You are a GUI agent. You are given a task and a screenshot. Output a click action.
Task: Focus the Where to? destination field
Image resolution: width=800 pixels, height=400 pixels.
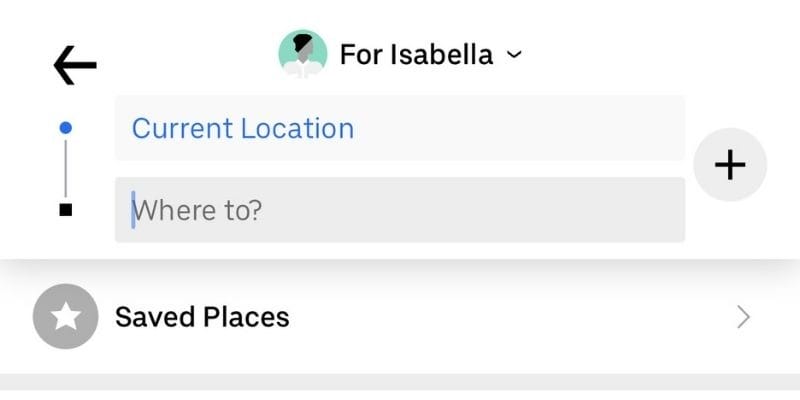400,210
